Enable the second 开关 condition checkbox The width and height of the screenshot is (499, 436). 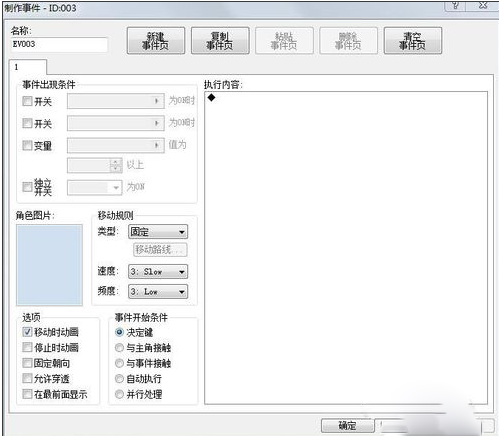point(27,123)
